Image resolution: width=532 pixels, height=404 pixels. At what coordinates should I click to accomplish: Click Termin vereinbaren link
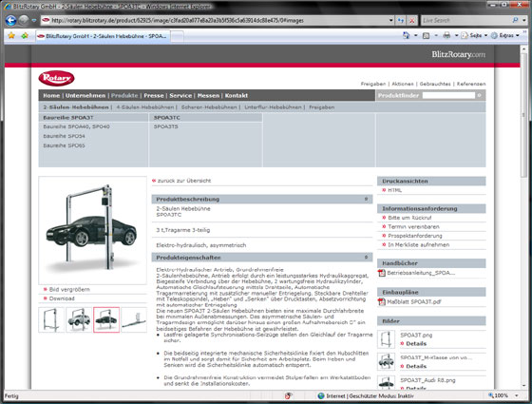click(413, 227)
